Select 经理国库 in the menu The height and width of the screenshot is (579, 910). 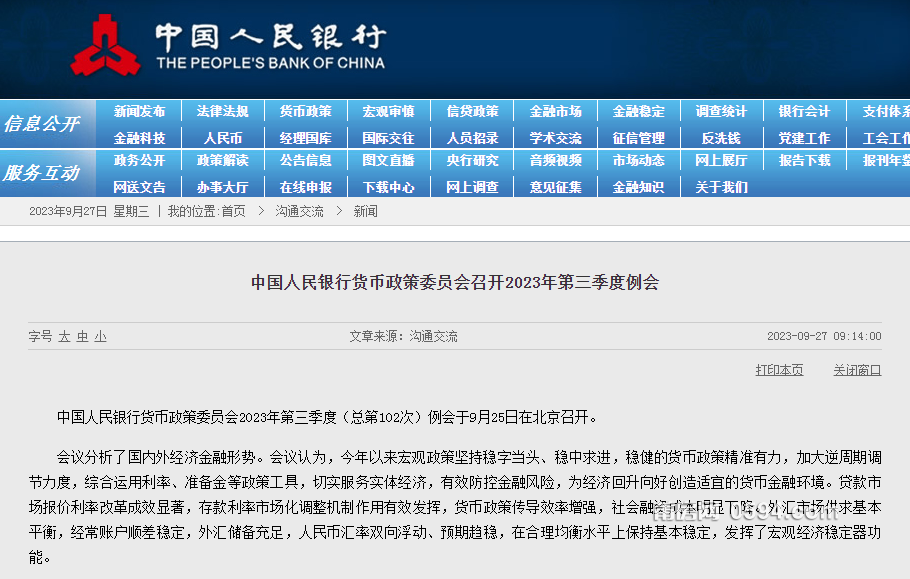point(306,138)
